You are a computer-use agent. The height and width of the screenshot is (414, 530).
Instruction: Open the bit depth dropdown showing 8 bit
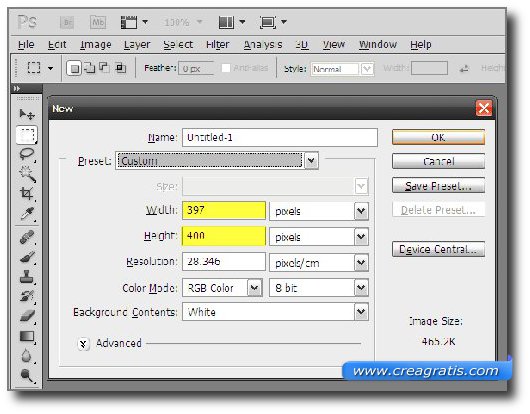point(319,288)
